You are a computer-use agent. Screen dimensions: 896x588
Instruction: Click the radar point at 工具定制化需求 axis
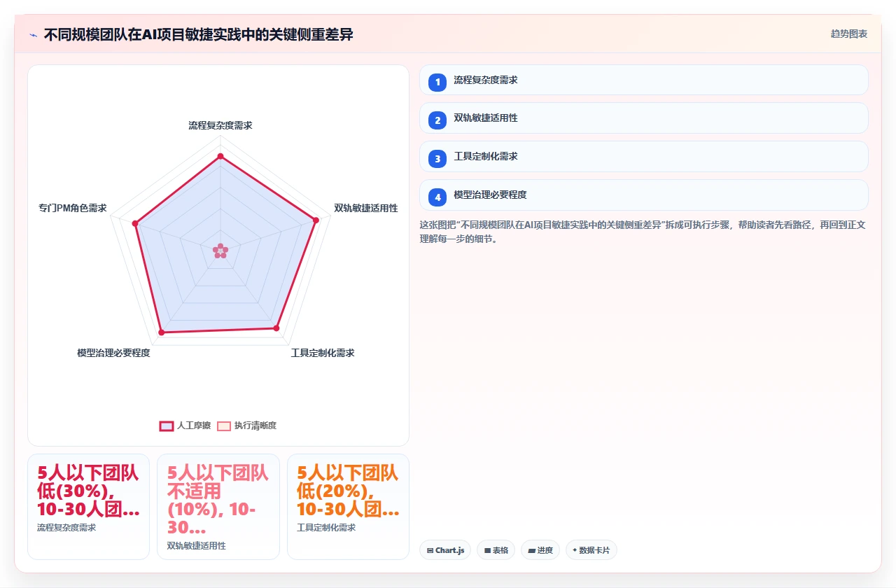point(276,328)
